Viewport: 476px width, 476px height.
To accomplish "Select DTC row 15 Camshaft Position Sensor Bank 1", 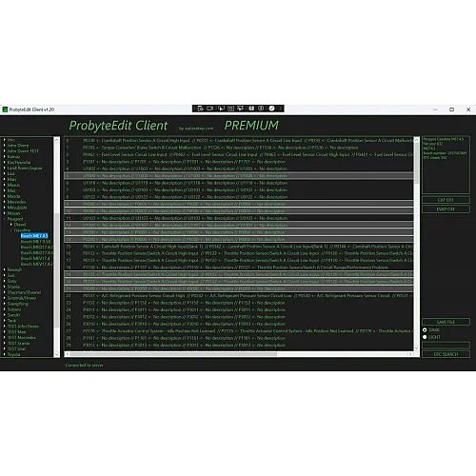I will 239,247.
